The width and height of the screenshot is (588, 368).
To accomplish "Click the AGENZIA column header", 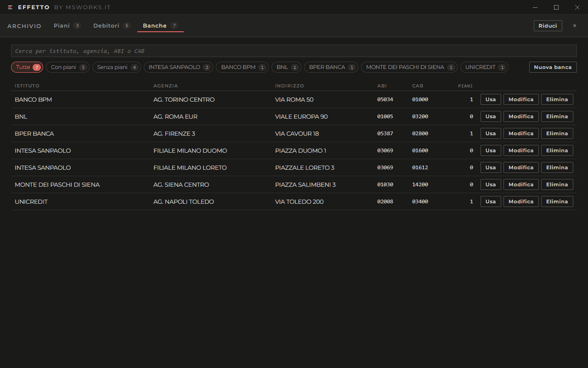I will click(x=165, y=86).
